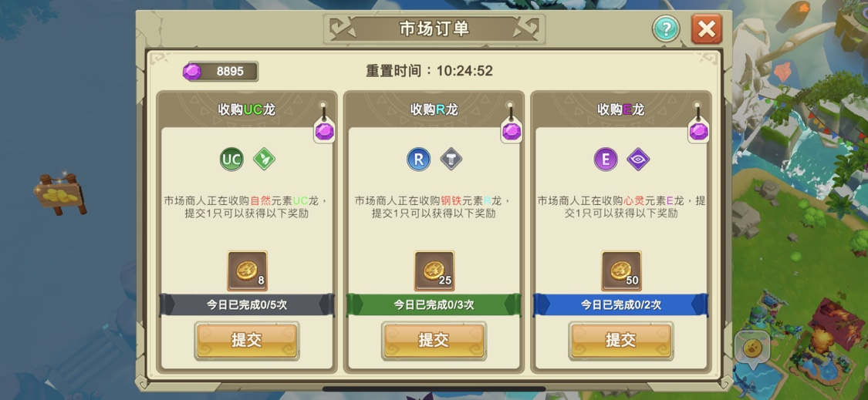Tap the 0/3 daily completion progress banner

pyautogui.click(x=434, y=305)
